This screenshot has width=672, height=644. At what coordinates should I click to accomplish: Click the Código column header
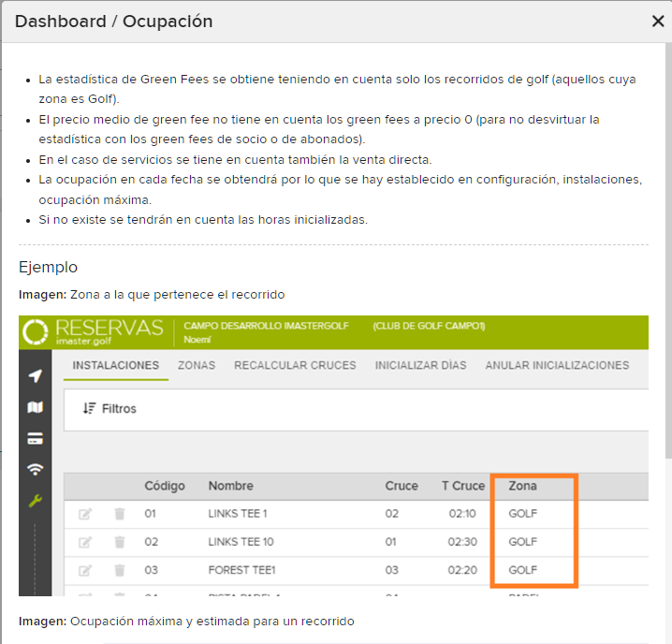pyautogui.click(x=165, y=486)
